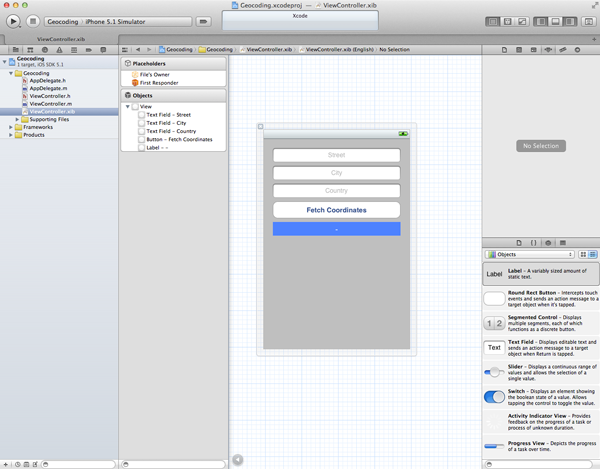Switch library to list view
The image size is (600, 469).
592,254
